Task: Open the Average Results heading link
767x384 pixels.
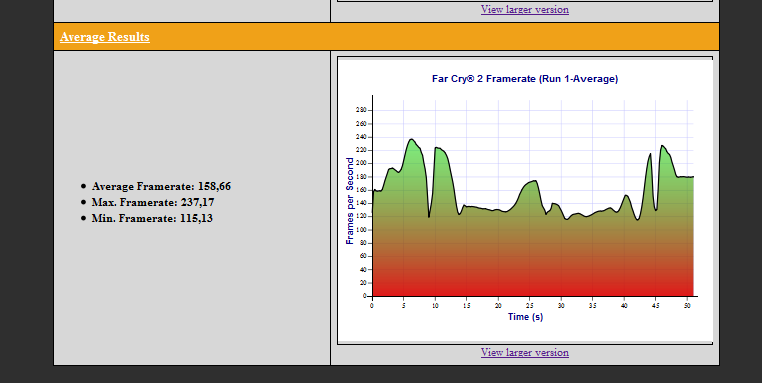Action: 105,37
